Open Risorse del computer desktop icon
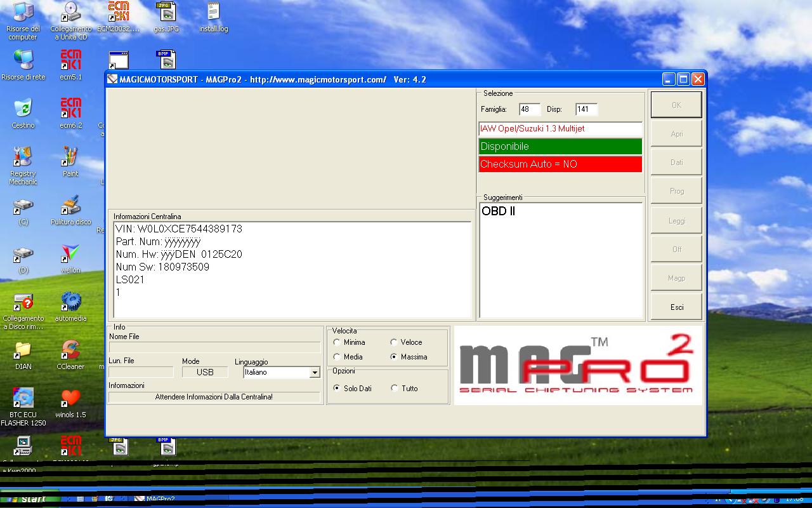Viewport: 812px width, 508px height. [x=23, y=19]
